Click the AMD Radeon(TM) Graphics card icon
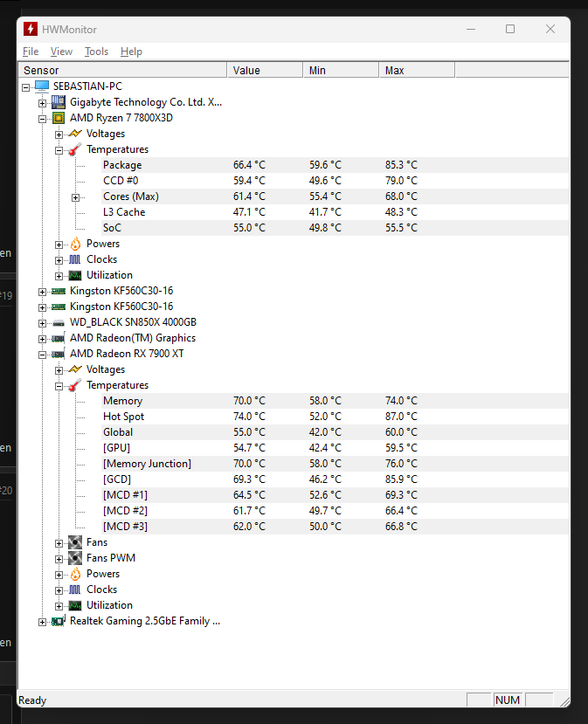The height and width of the screenshot is (724, 588). [59, 338]
